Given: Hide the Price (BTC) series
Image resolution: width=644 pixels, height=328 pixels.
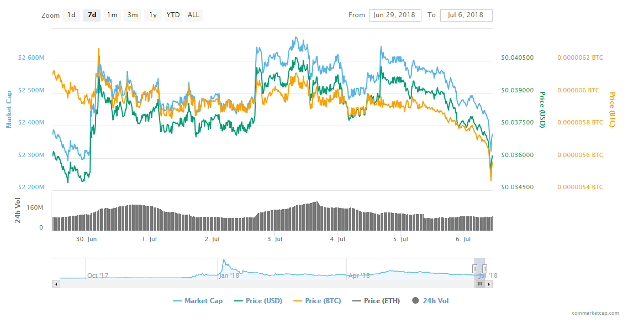Looking at the screenshot, I should tap(318, 301).
